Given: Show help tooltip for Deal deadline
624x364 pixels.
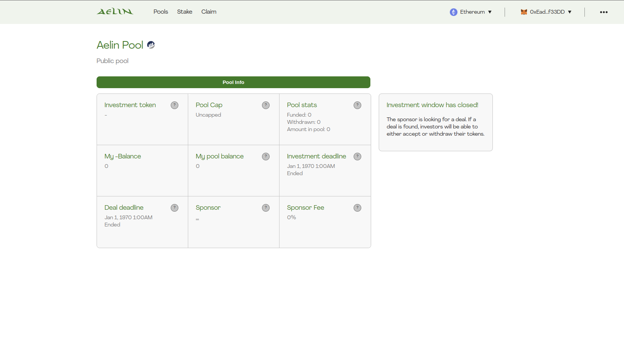Looking at the screenshot, I should tap(175, 208).
